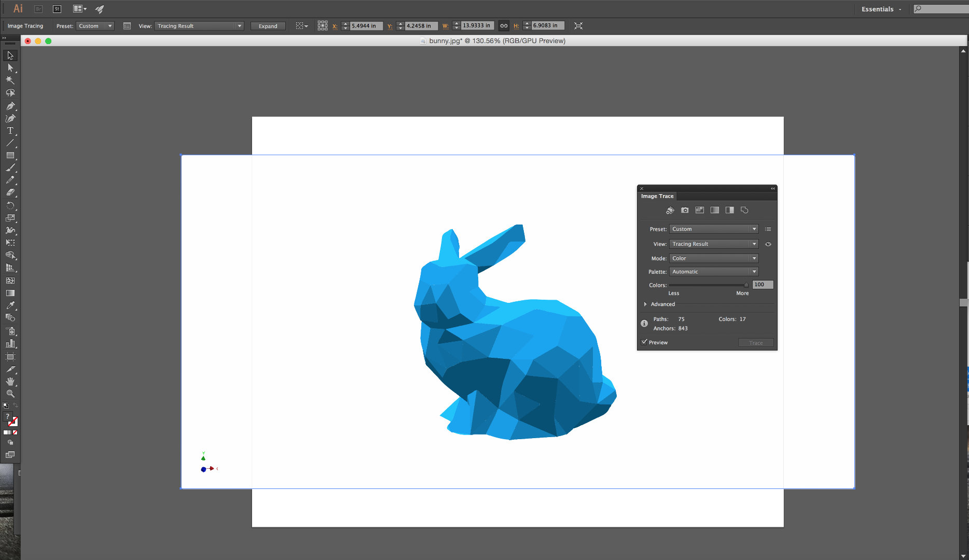Select the Black and White preset in Image Trace
Image resolution: width=969 pixels, height=560 pixels.
(x=730, y=210)
